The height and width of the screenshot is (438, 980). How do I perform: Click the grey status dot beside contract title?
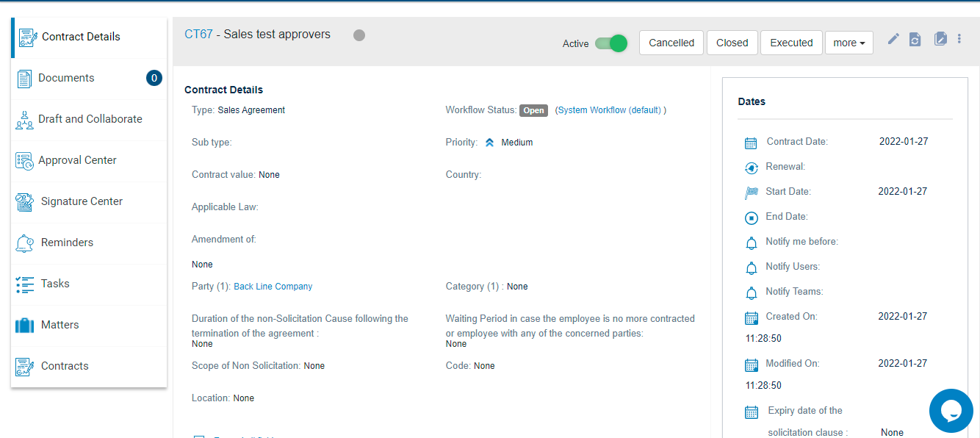[x=359, y=35]
